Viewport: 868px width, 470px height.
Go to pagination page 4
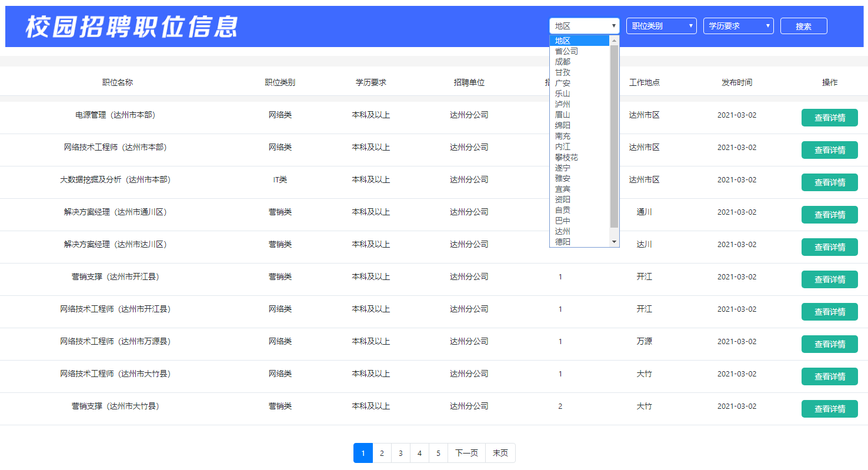(x=419, y=453)
